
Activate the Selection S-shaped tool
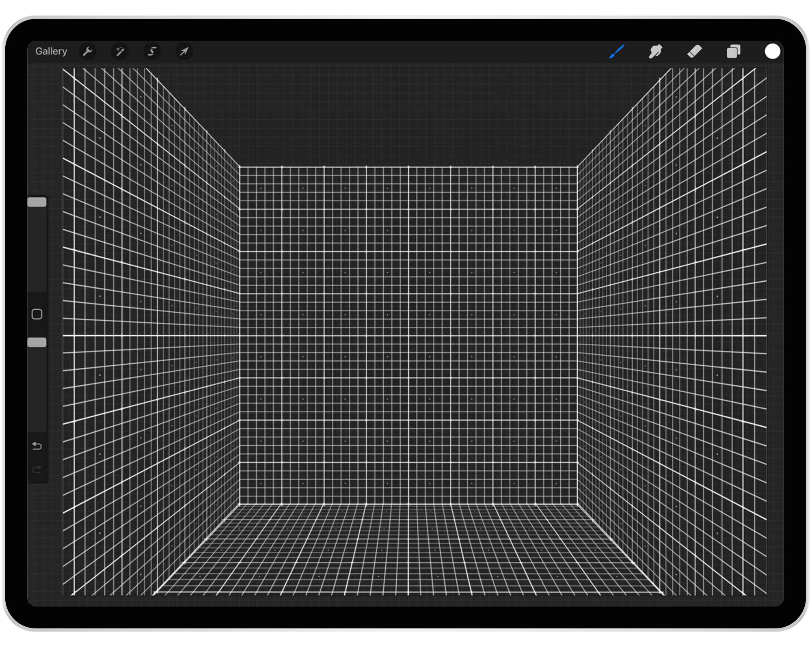pyautogui.click(x=152, y=52)
